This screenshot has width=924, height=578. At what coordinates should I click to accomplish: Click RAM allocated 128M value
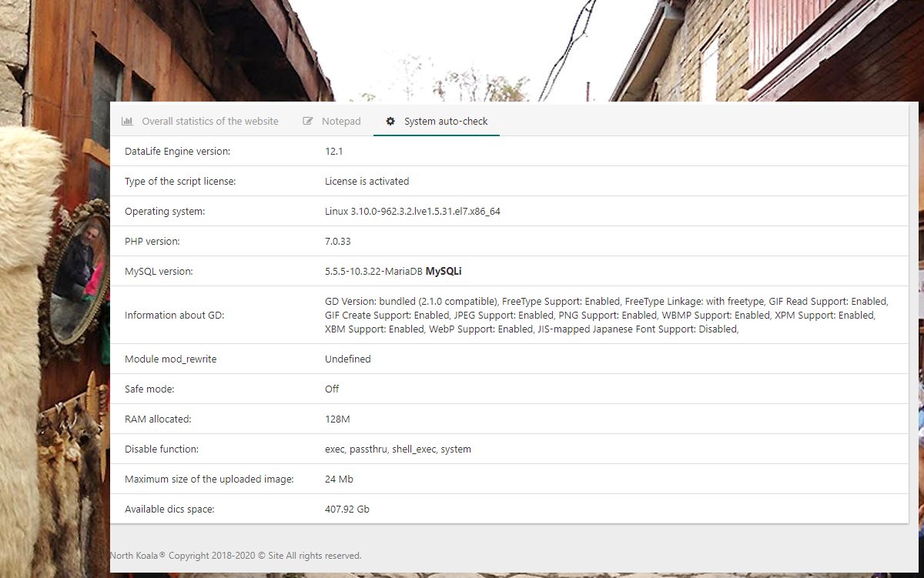(x=337, y=419)
